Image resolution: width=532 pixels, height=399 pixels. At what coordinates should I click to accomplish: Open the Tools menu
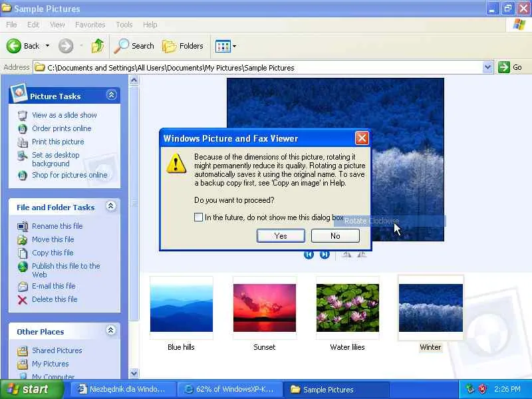tap(124, 25)
